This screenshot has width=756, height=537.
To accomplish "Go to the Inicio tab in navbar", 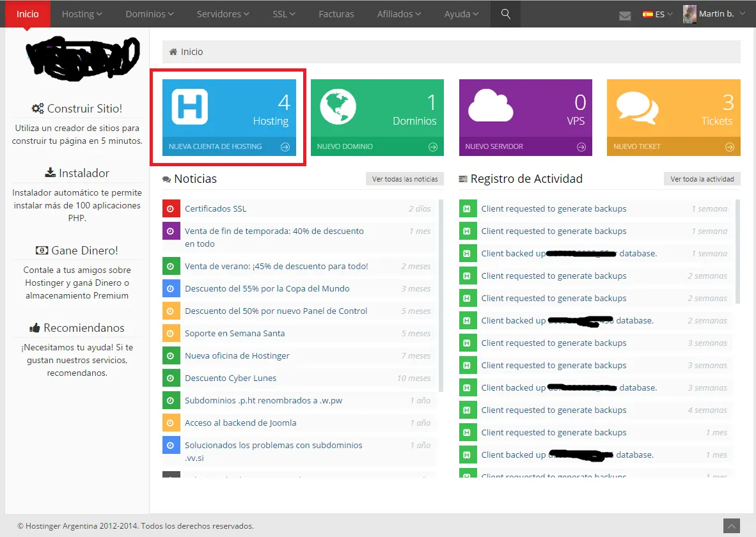I will coord(28,14).
